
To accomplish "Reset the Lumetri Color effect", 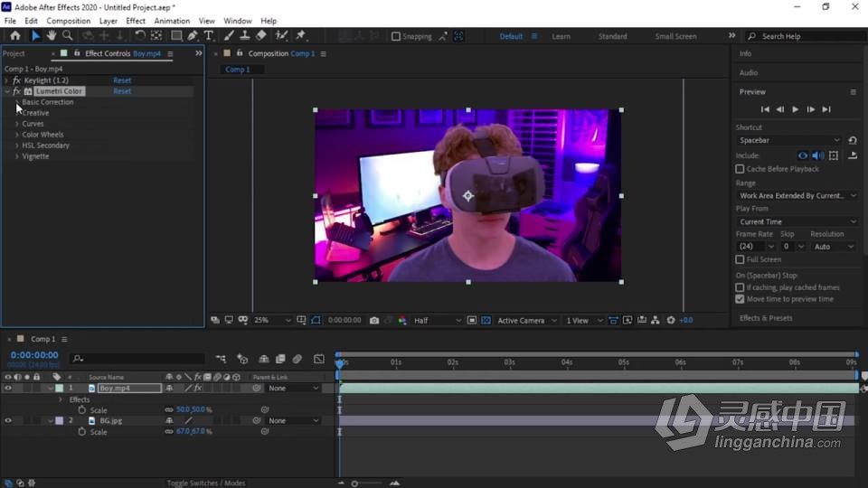I will 122,91.
